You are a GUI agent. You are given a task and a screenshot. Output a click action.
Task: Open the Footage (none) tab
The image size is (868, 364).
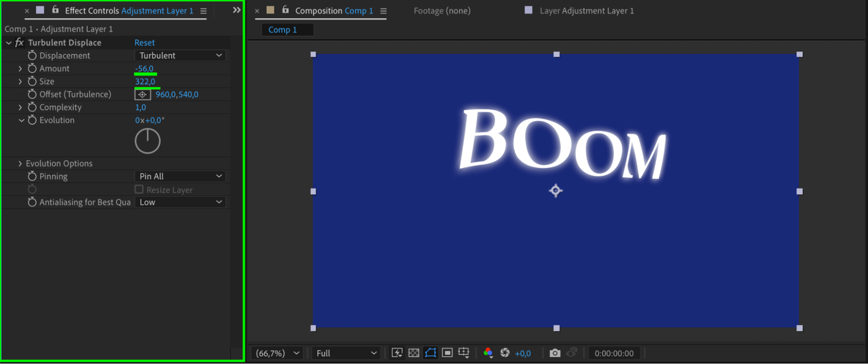pos(442,11)
